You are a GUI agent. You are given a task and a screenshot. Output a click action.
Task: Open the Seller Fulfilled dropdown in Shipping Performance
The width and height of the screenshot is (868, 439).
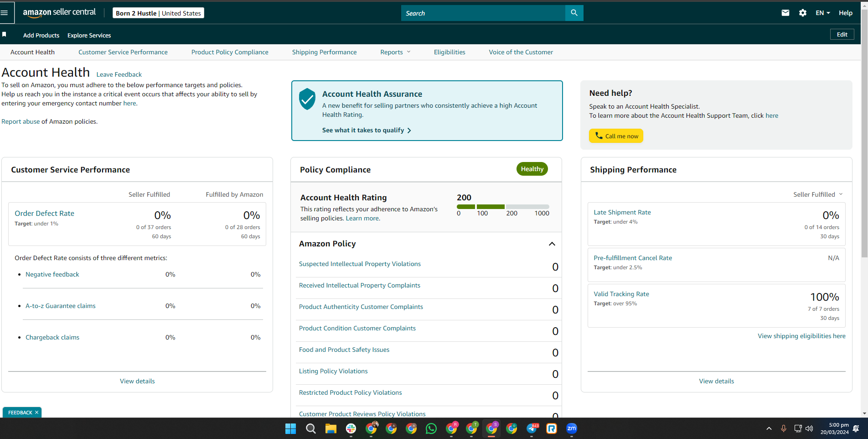coord(818,194)
